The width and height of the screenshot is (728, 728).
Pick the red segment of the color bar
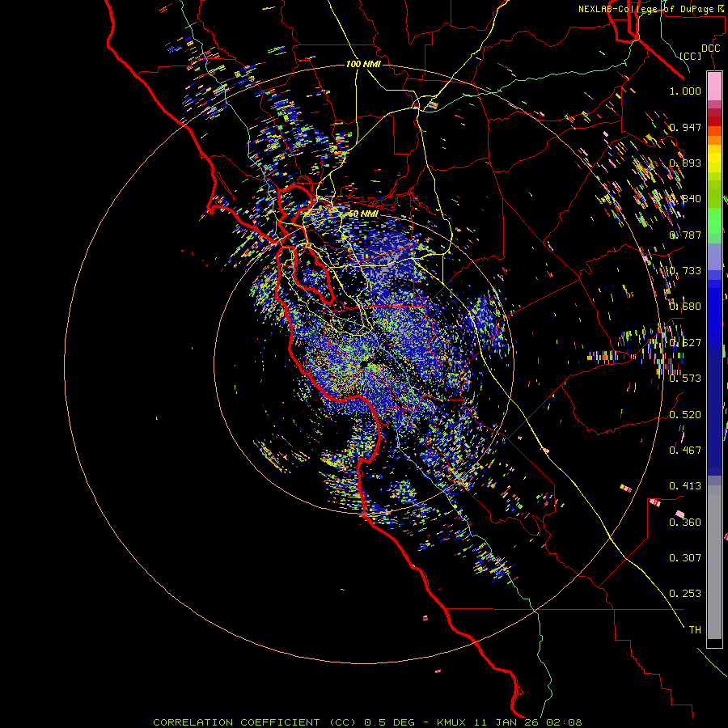click(714, 121)
